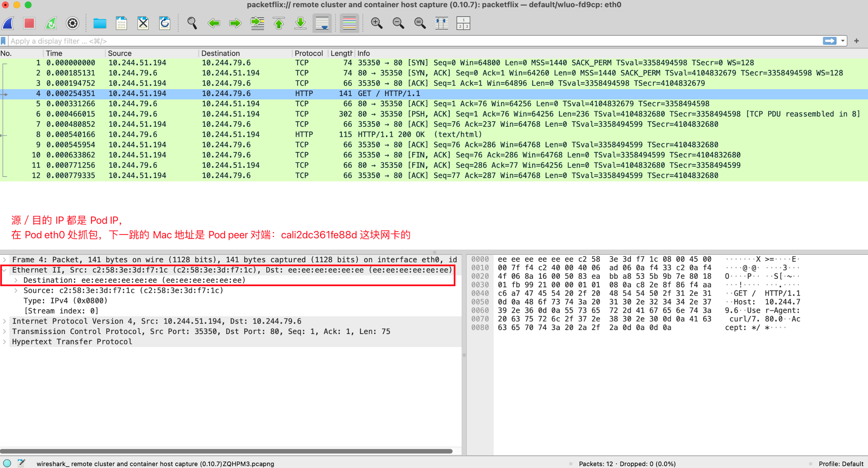The width and height of the screenshot is (868, 468).
Task: Open capture options gear icon
Action: click(x=73, y=23)
